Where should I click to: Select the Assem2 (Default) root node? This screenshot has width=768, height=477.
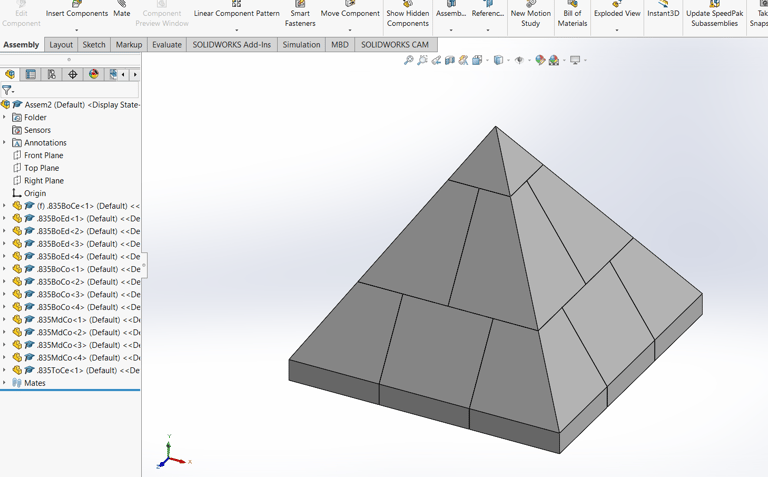pyautogui.click(x=71, y=104)
